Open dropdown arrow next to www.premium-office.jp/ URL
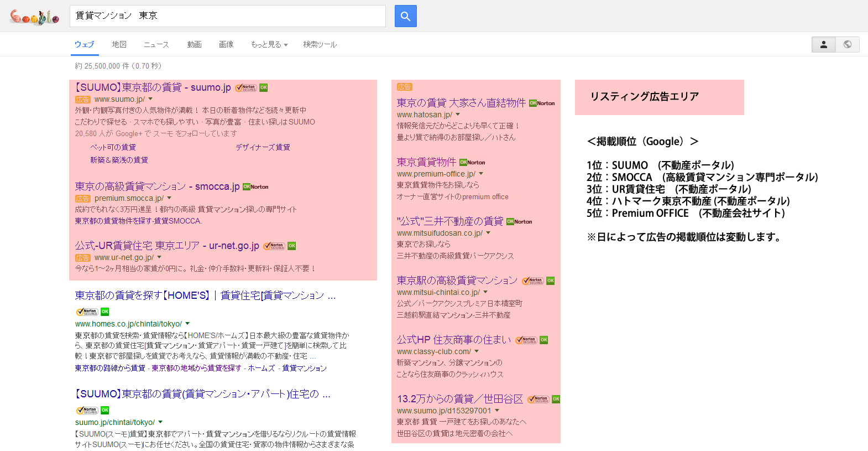Image resolution: width=868 pixels, height=451 pixels. point(481,174)
